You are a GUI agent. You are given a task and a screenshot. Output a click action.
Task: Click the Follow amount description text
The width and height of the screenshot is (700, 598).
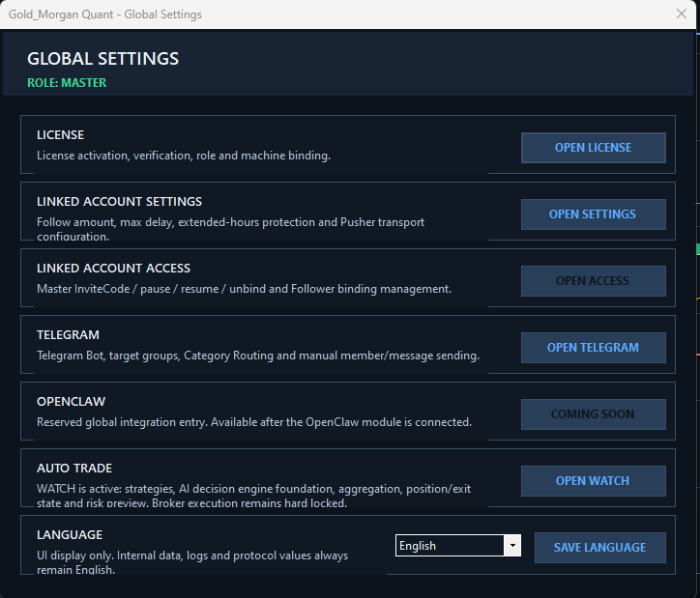coord(230,229)
